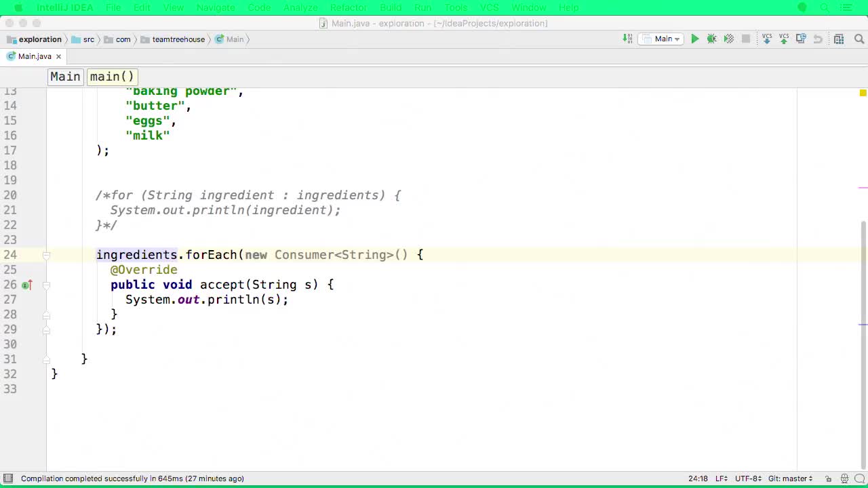Update project via VCS down-arrow icon
Image resolution: width=868 pixels, height=488 pixels.
(767, 39)
